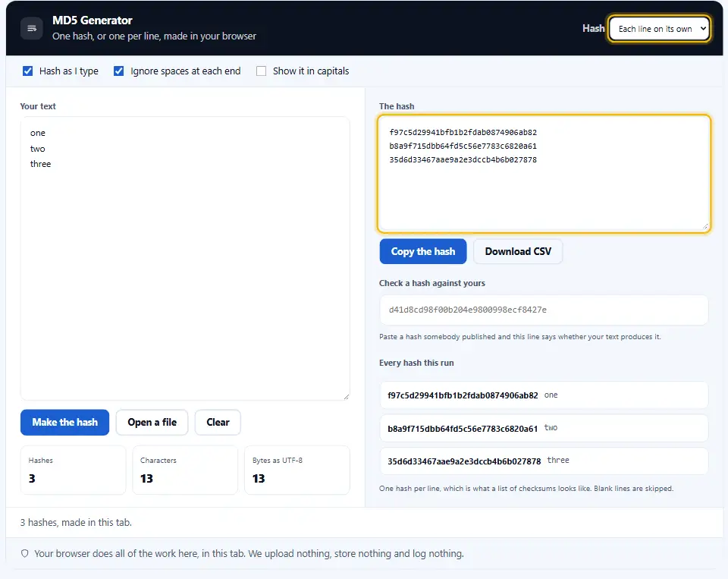
Task: Click the Bytes as UTF-8 card
Action: pyautogui.click(x=297, y=470)
